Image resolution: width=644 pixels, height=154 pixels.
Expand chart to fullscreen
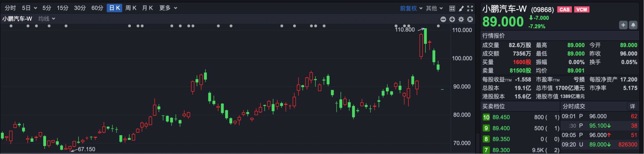point(470,8)
